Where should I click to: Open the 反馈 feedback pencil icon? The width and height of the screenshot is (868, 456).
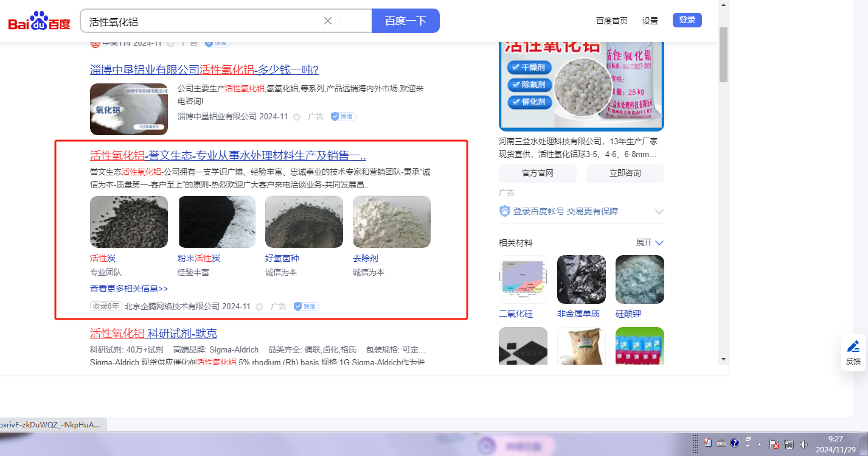pyautogui.click(x=853, y=347)
